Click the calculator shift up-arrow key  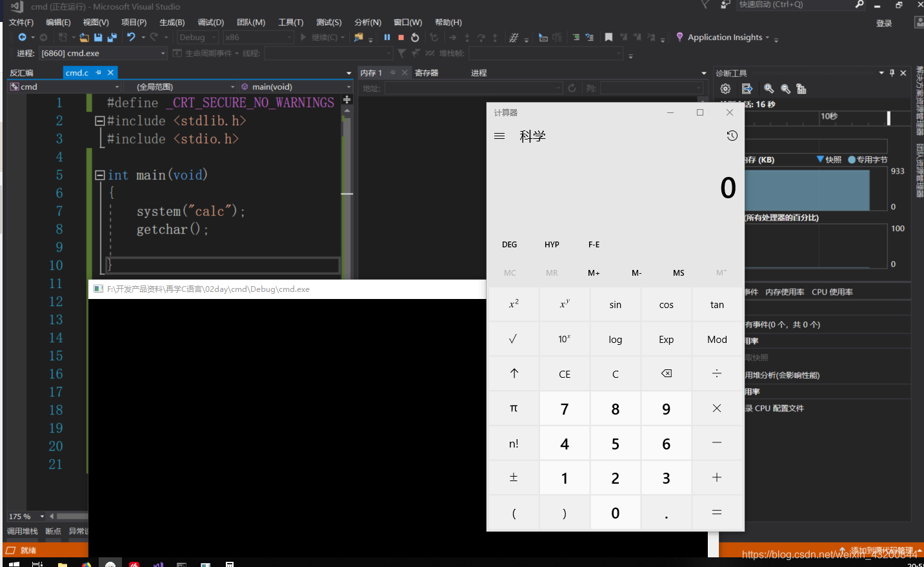click(514, 373)
